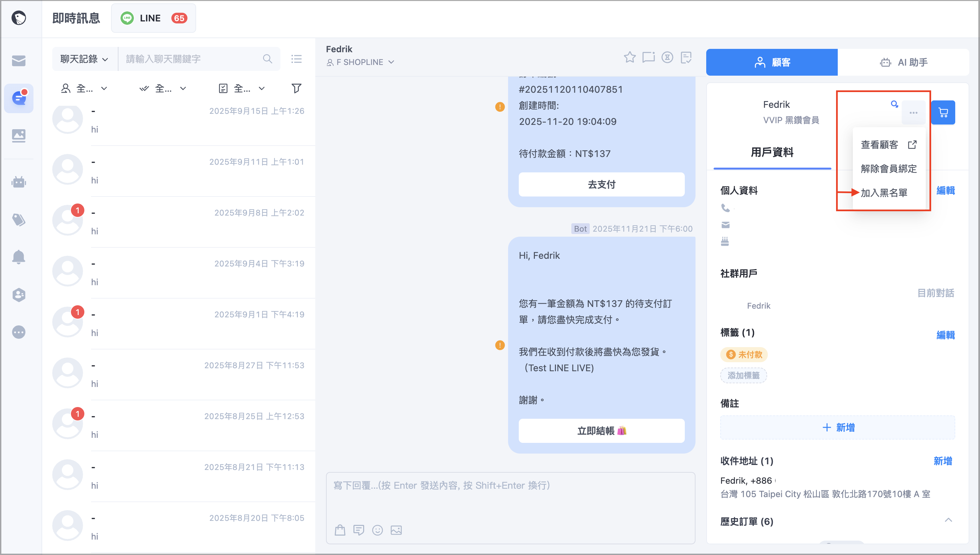
Task: Click the circled X icon in chat header
Action: (x=667, y=57)
